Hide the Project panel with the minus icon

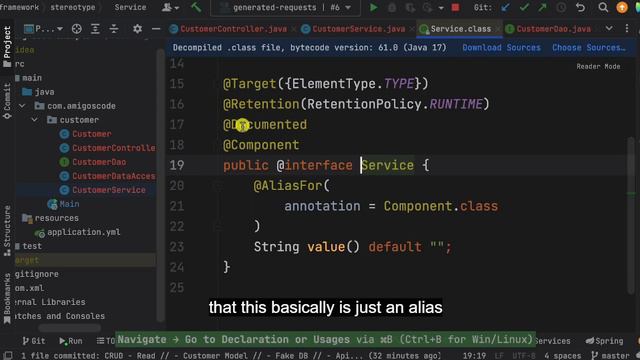pyautogui.click(x=156, y=29)
